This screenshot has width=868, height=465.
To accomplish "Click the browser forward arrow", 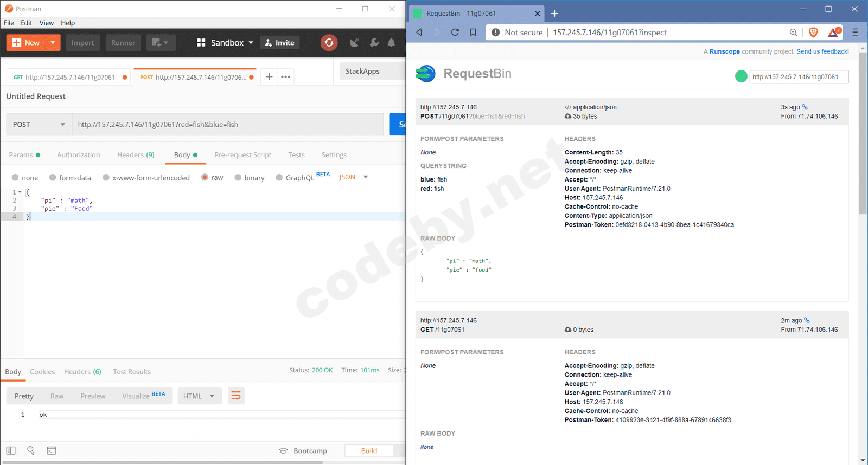I will click(x=437, y=33).
